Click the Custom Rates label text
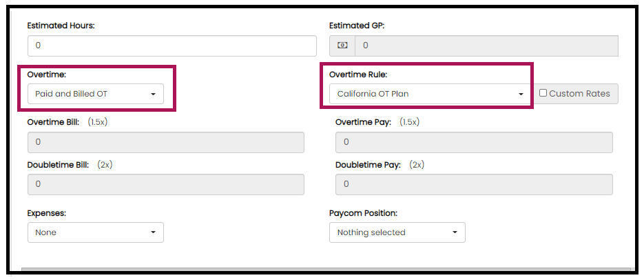 [x=579, y=94]
